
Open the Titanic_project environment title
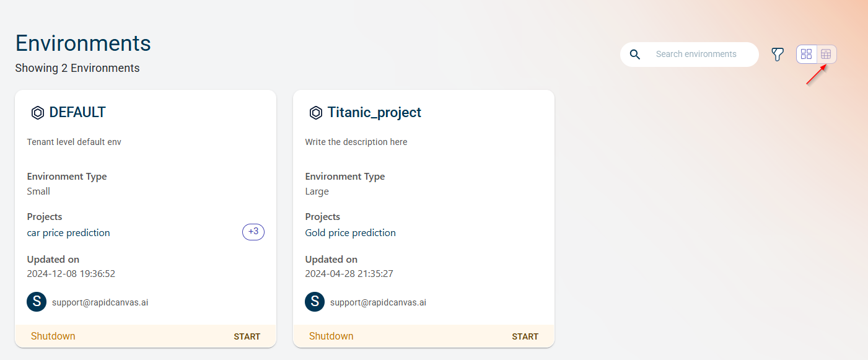(374, 113)
